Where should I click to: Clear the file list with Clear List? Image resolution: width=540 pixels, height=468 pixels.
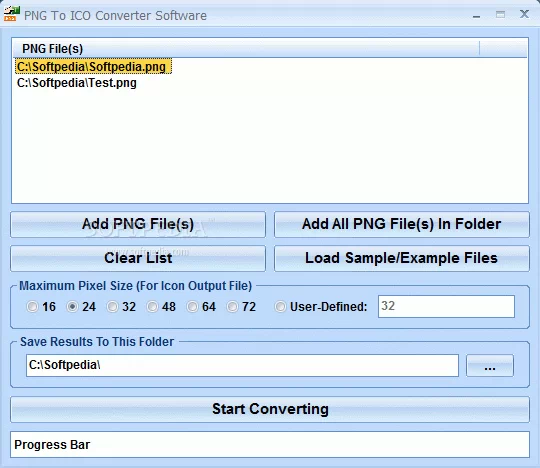[138, 258]
